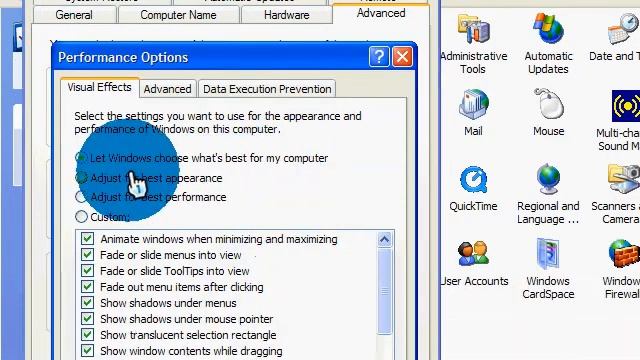Open the QuickTime icon
Image resolution: width=640 pixels, height=360 pixels.
pos(473,179)
